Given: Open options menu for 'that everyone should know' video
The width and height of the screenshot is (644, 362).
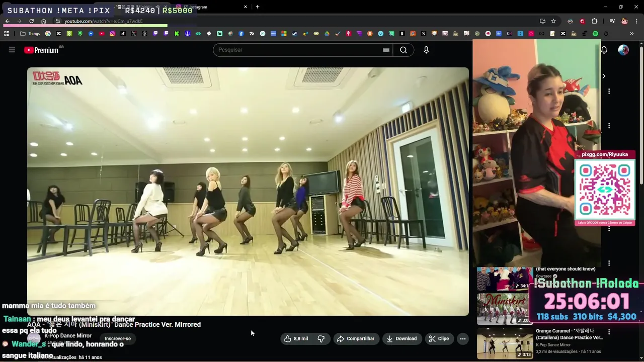Looking at the screenshot, I should click(x=609, y=263).
